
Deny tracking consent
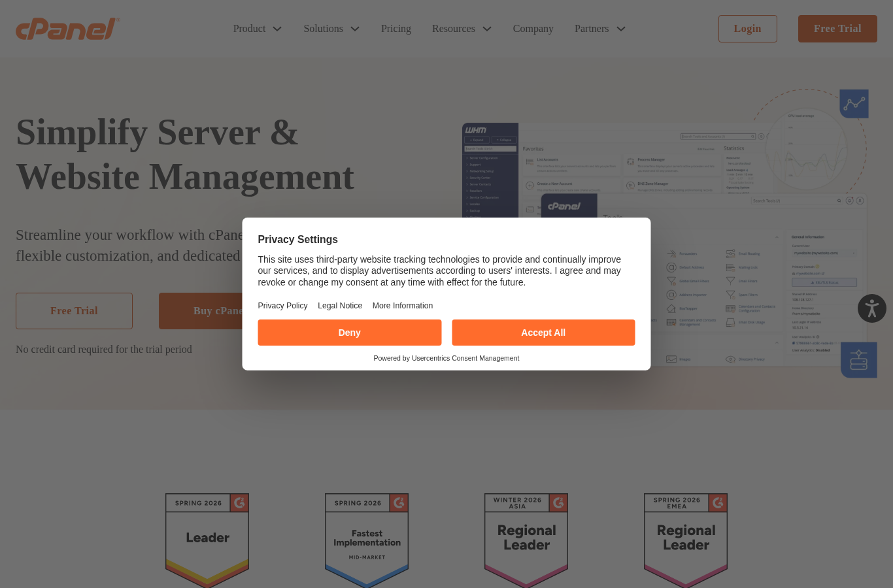(x=350, y=333)
